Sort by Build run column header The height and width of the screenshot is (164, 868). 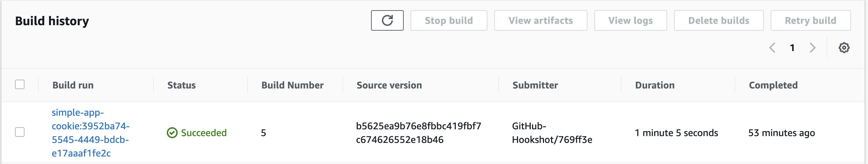click(73, 85)
